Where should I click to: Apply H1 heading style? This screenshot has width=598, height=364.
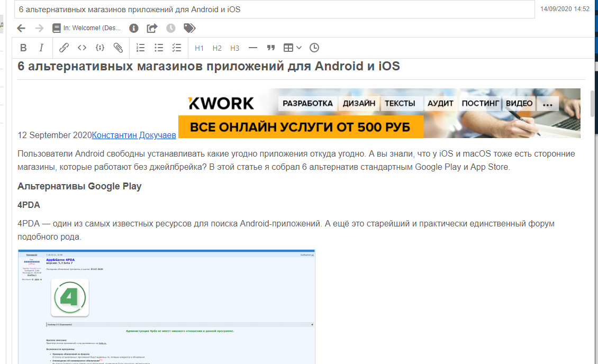[x=199, y=48]
